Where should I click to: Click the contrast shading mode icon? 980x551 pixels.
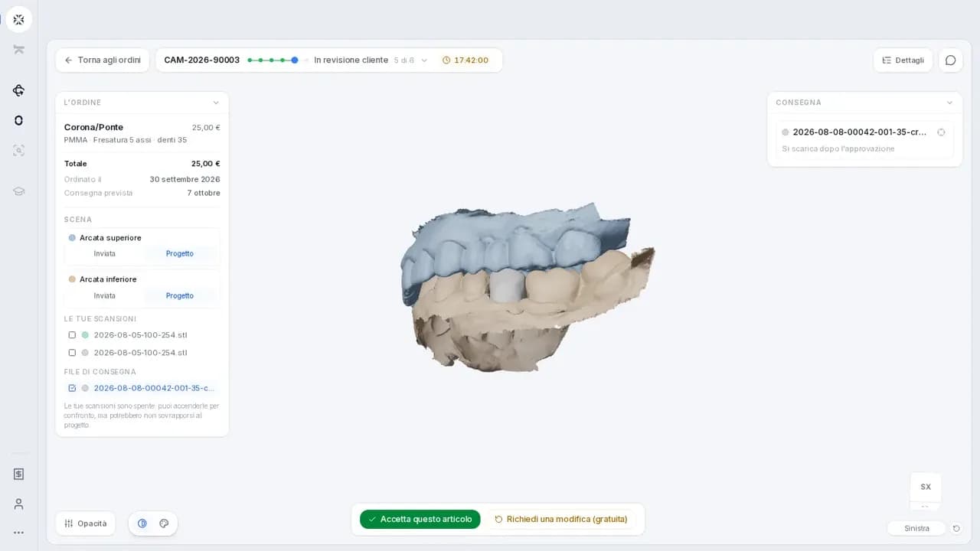click(x=142, y=523)
